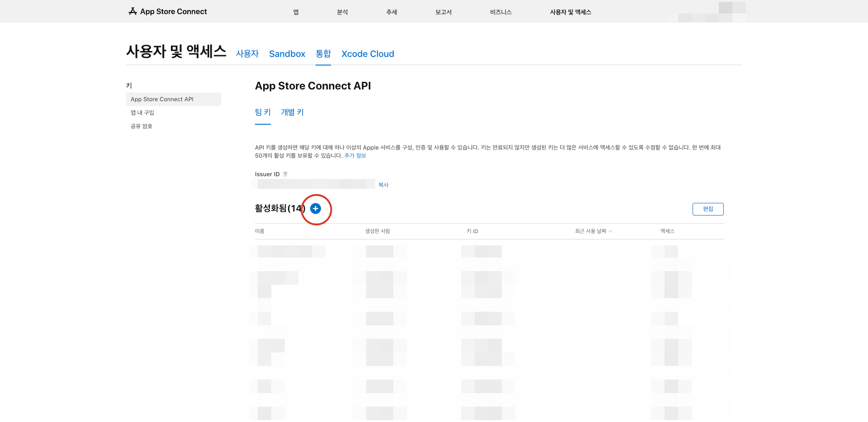The width and height of the screenshot is (868, 422).
Task: Click the 액세스 column header
Action: 667,231
